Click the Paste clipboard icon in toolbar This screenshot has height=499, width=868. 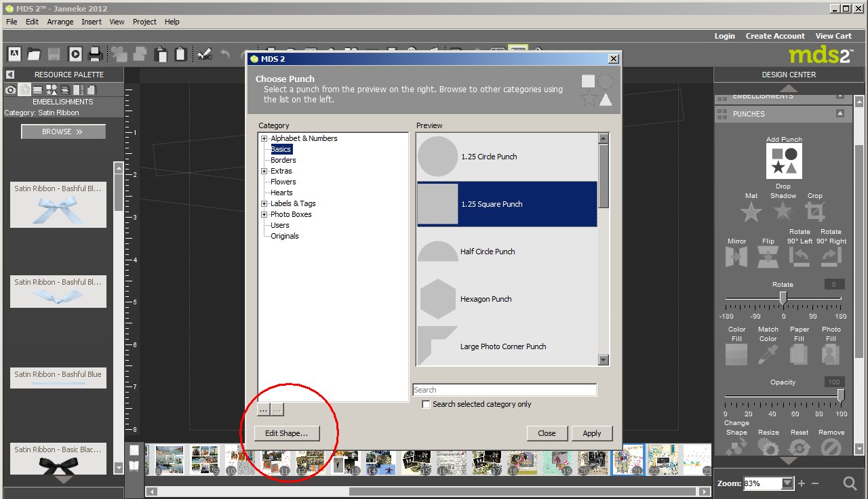[x=180, y=54]
